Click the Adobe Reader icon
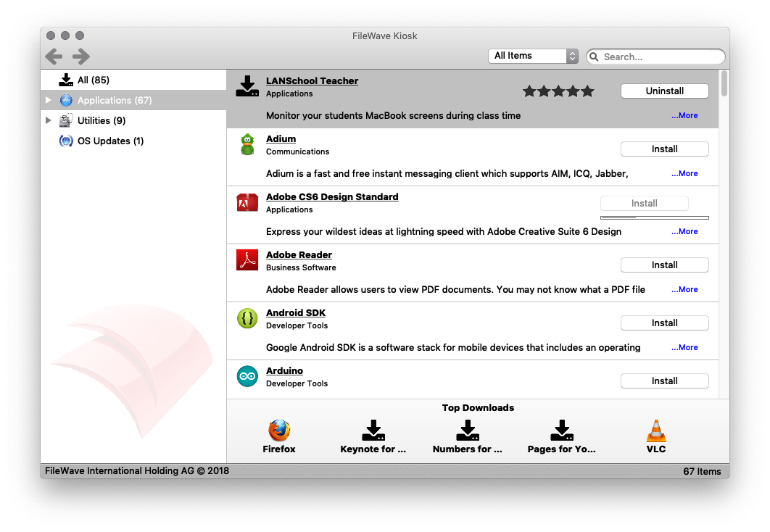 point(247,260)
